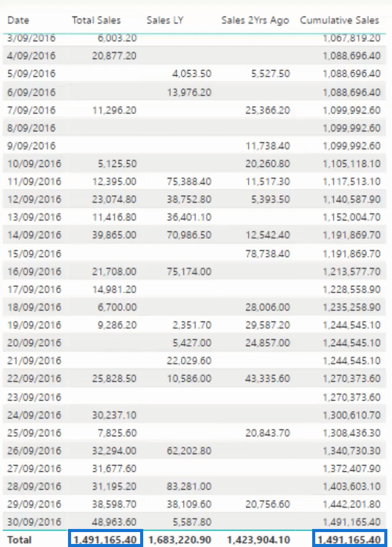Sort by Total Sales column header
The image size is (392, 547).
click(96, 20)
